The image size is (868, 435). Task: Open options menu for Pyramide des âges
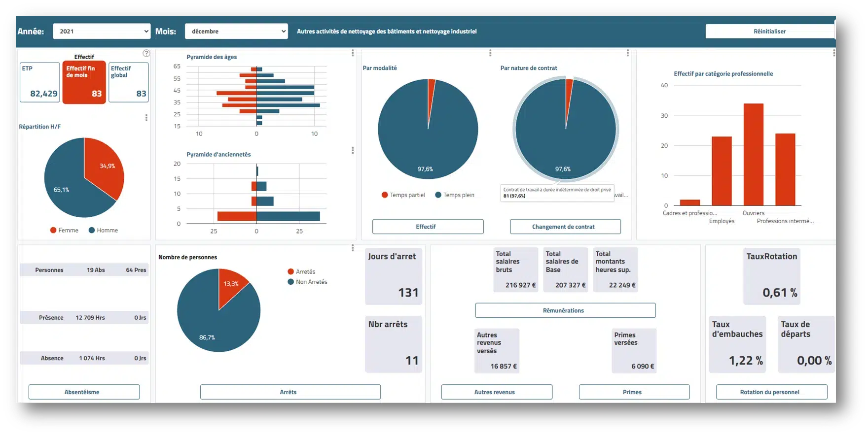353,53
